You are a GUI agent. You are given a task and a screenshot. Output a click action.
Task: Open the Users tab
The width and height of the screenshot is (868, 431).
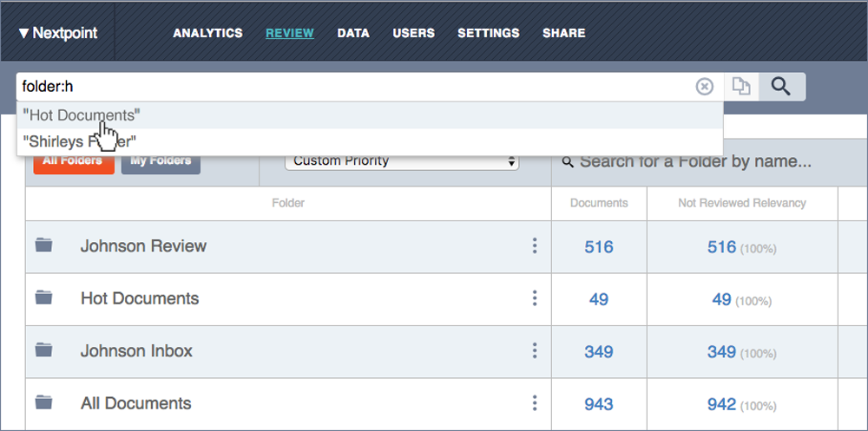click(413, 33)
